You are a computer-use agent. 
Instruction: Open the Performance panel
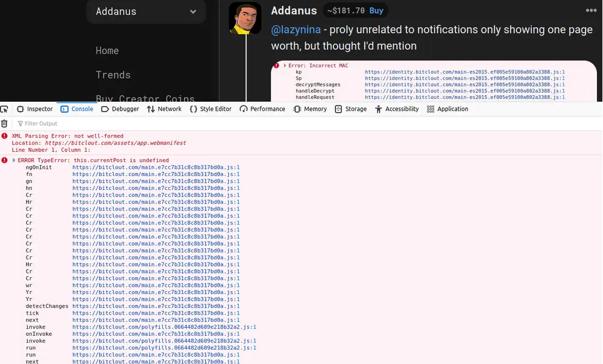[x=262, y=109]
